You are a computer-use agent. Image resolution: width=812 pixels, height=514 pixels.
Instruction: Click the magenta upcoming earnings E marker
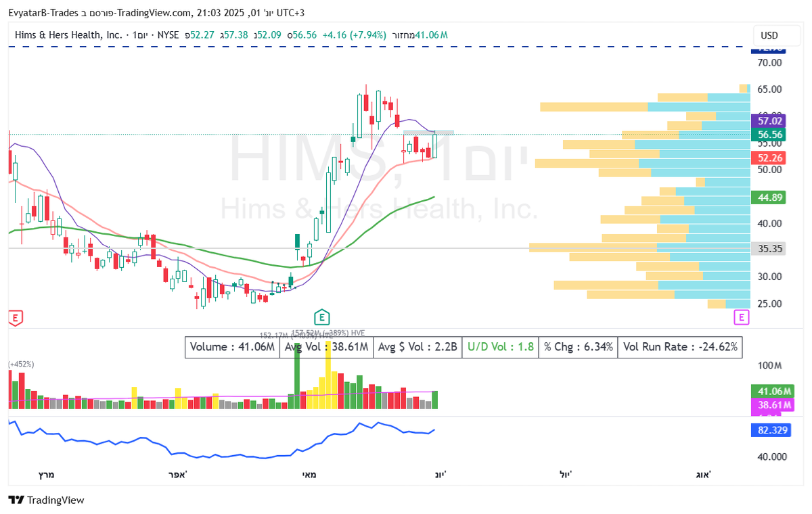tap(742, 317)
